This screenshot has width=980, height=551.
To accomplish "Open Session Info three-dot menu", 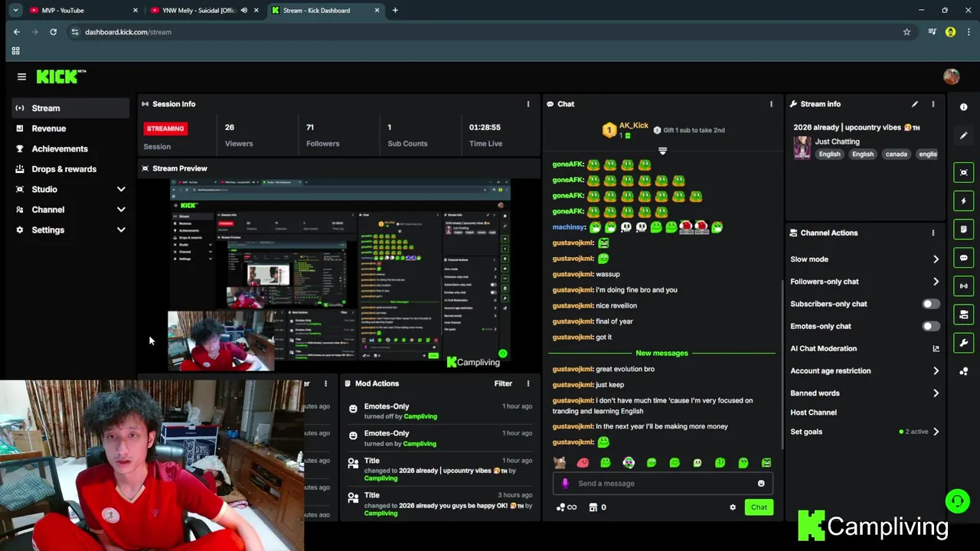I will click(x=528, y=104).
